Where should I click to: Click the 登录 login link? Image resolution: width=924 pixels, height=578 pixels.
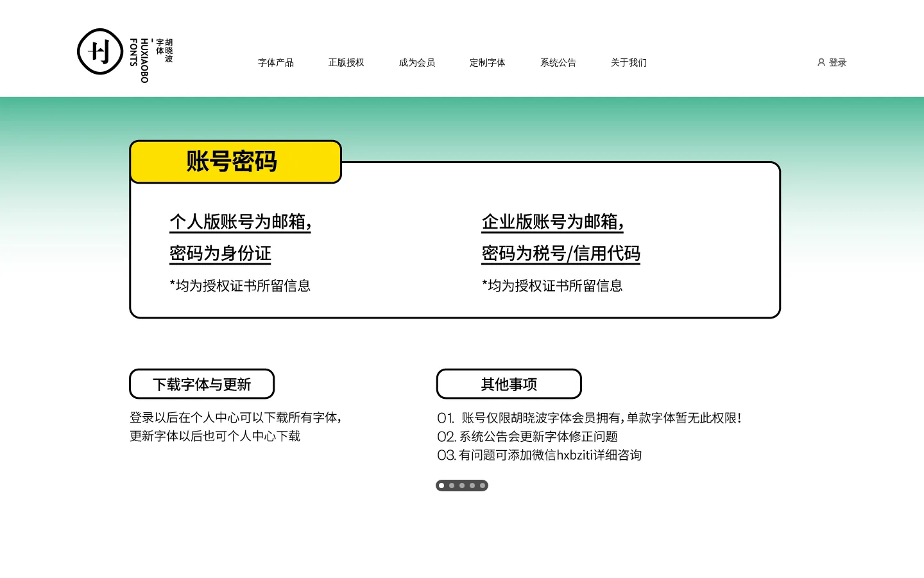click(837, 62)
